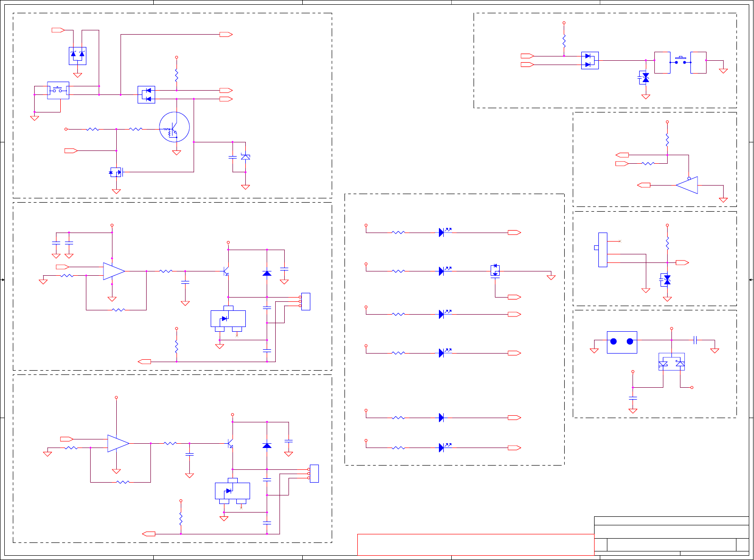
Task: Click the op-amp with two decoupling capacitors
Action: pos(114,271)
